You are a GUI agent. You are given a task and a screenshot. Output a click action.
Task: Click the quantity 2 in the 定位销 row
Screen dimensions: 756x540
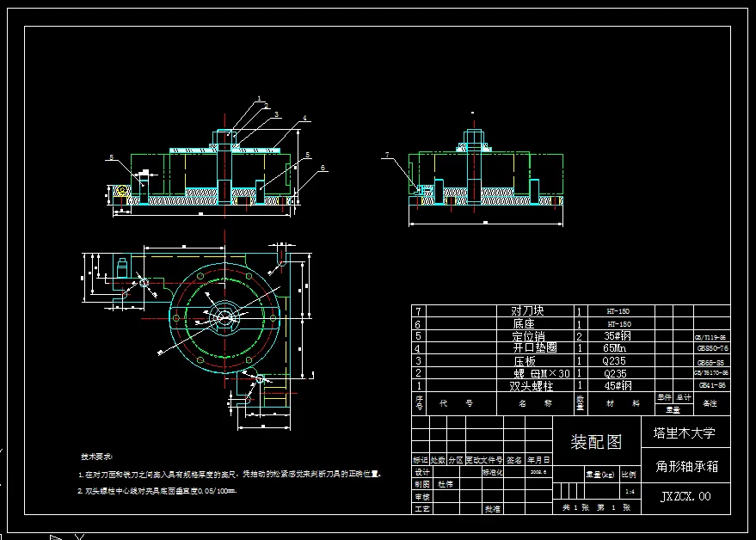580,336
